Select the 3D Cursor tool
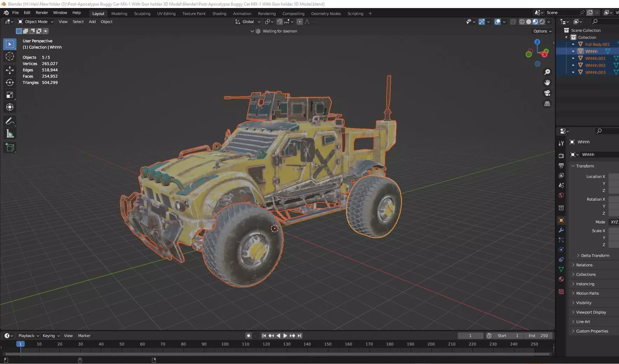This screenshot has width=619, height=364. [10, 56]
